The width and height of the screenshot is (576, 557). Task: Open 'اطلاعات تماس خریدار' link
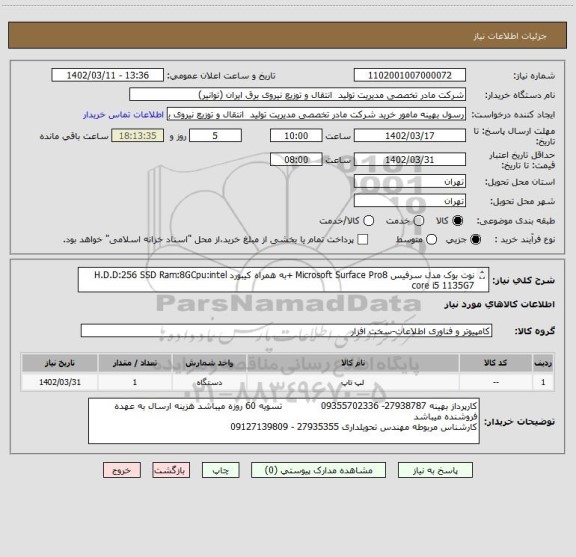pos(123,115)
